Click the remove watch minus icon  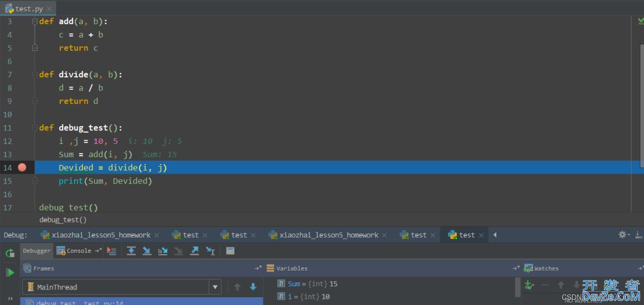coord(545,285)
